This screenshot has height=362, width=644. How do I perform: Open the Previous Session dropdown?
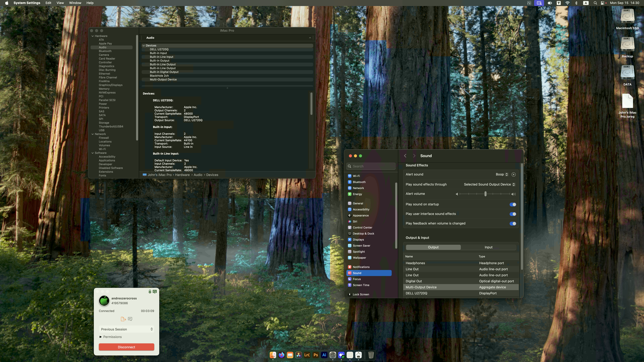126,329
